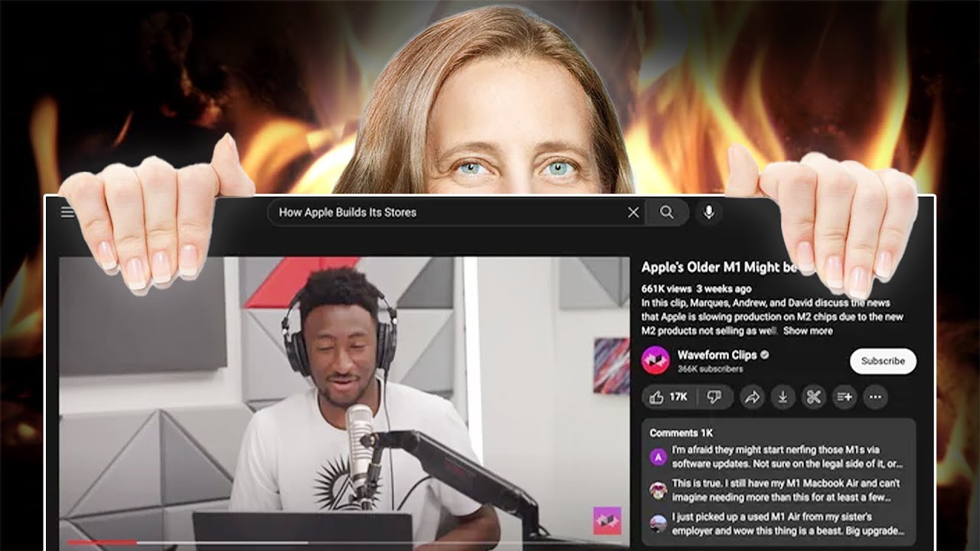This screenshot has width=980, height=551.
Task: Open the YouTube hamburger guide menu
Action: pyautogui.click(x=67, y=213)
